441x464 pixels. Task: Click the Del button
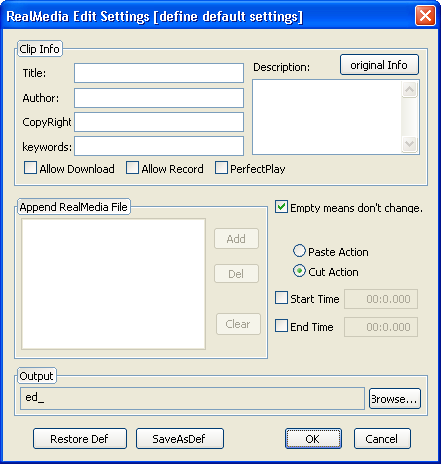236,274
